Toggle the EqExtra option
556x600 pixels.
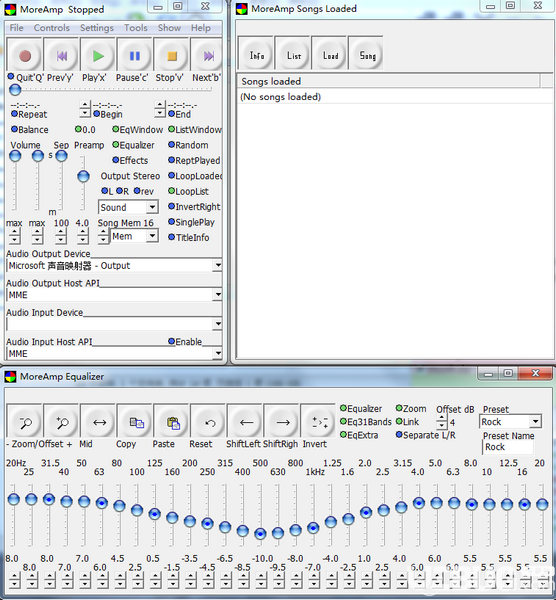(x=359, y=435)
